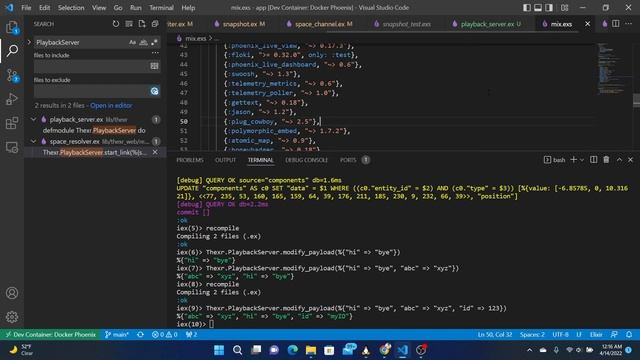
Task: Open the Accounts menu
Action: [12, 293]
